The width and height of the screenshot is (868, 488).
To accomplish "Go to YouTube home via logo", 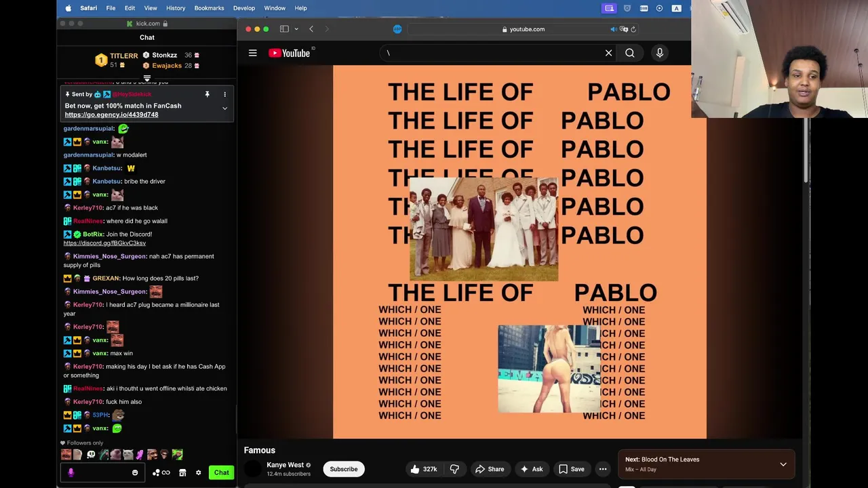I will pos(290,53).
